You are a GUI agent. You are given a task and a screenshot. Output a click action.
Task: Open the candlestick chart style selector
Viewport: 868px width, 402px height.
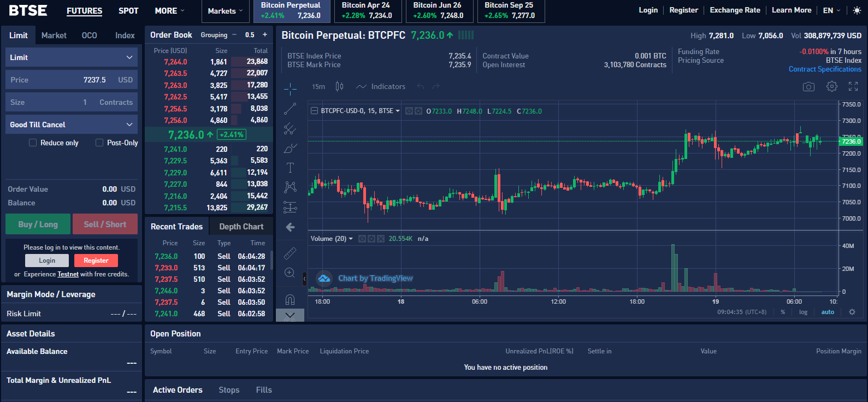tap(339, 86)
